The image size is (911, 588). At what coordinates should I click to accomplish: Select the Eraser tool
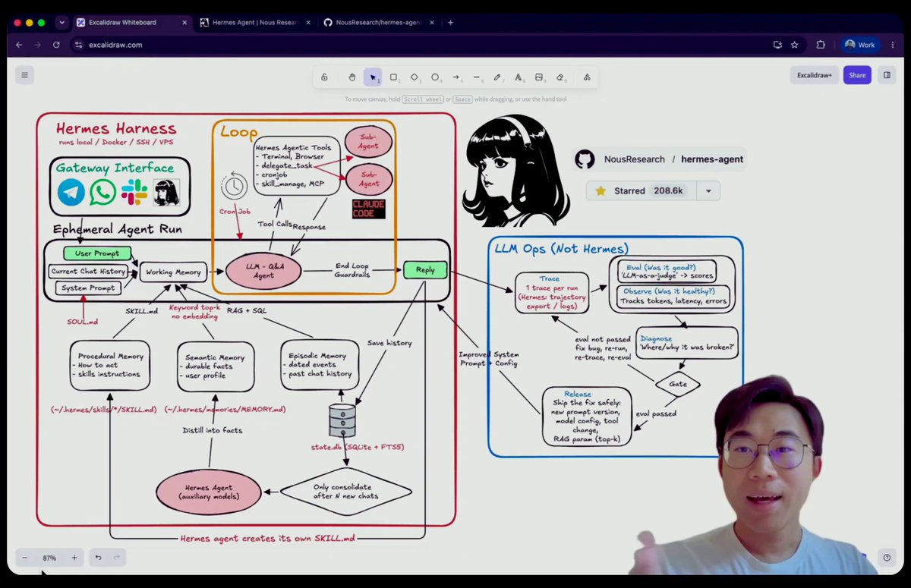[560, 77]
